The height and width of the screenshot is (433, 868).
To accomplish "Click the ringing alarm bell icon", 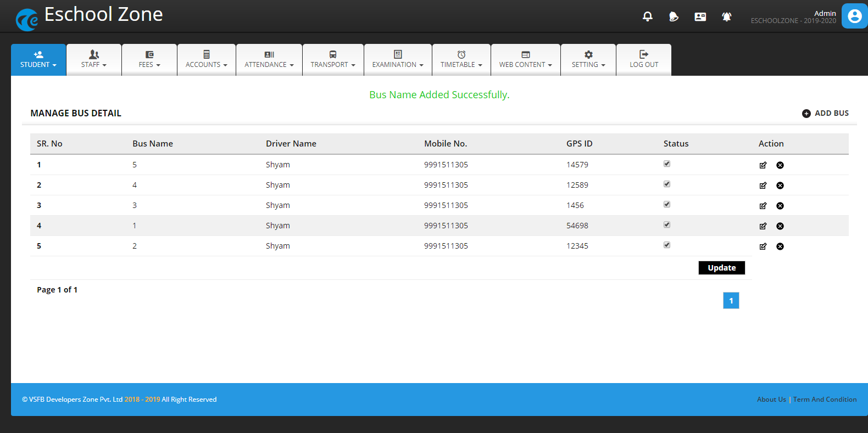I will tap(726, 17).
